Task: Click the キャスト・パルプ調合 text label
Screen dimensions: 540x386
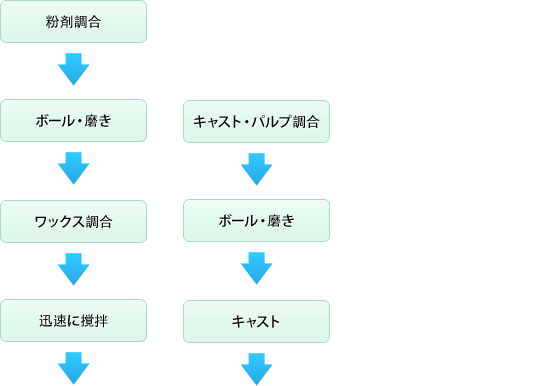Action: tap(256, 122)
